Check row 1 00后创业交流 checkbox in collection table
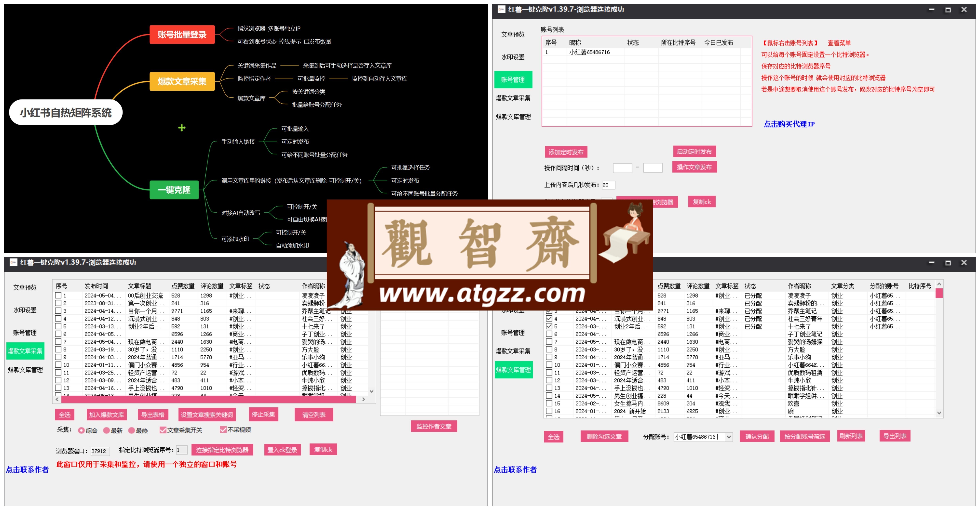 (58, 295)
